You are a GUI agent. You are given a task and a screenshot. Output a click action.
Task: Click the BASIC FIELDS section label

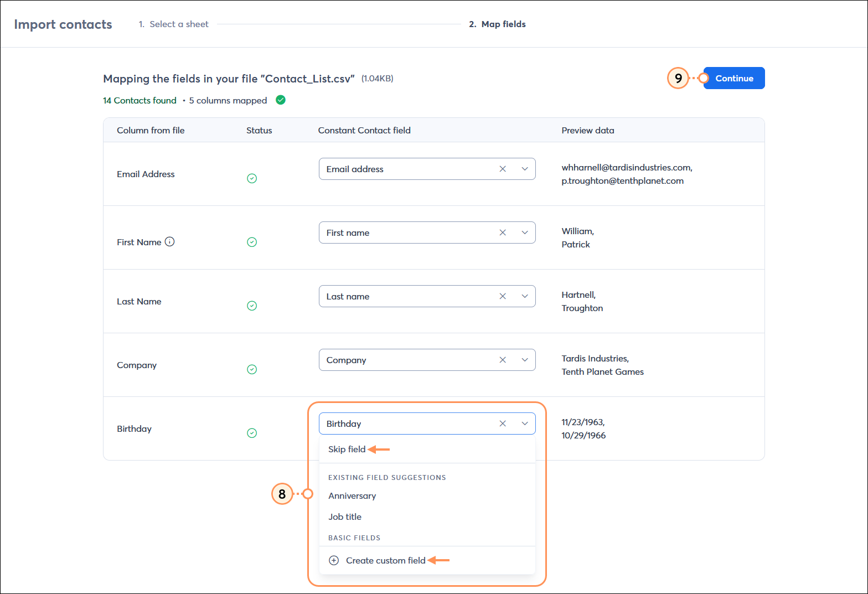pos(354,538)
